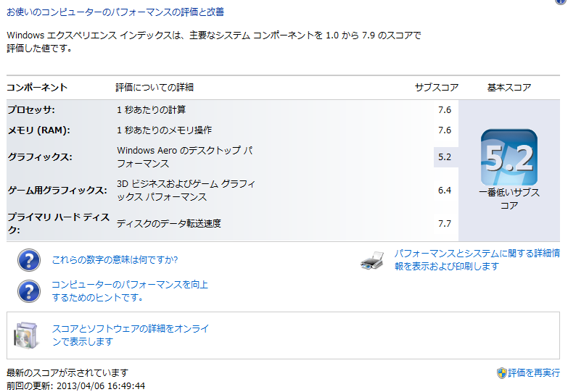Click the 5.2 base score badge
568x392 pixels.
[x=509, y=157]
